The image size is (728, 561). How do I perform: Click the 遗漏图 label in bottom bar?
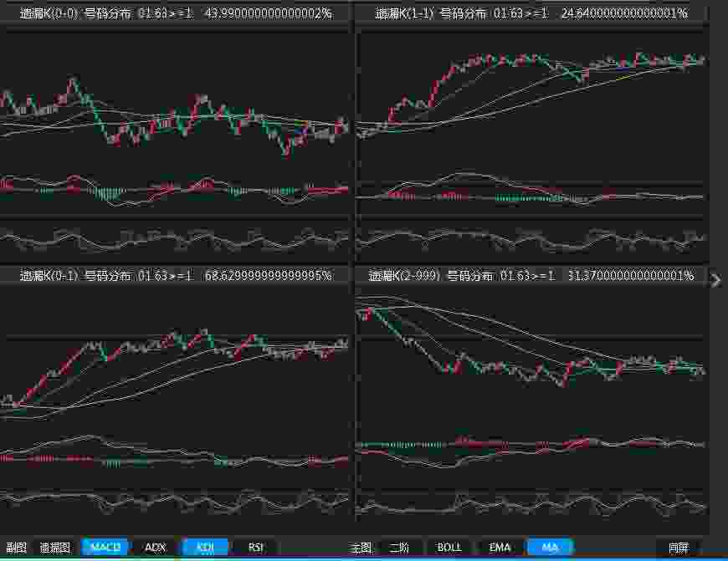tap(55, 548)
